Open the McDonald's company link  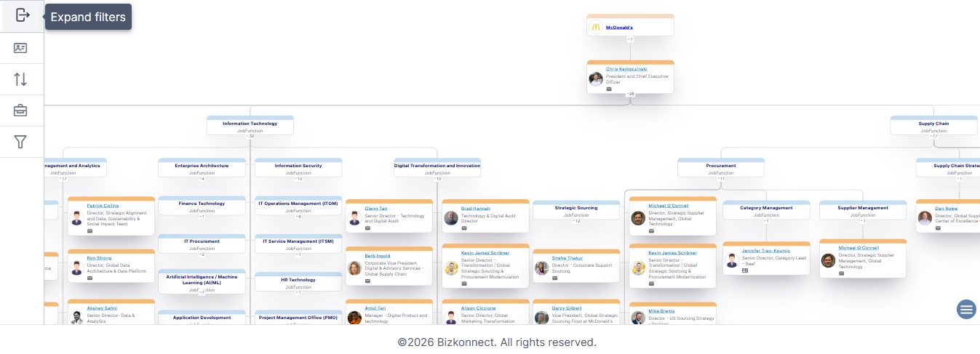(619, 28)
